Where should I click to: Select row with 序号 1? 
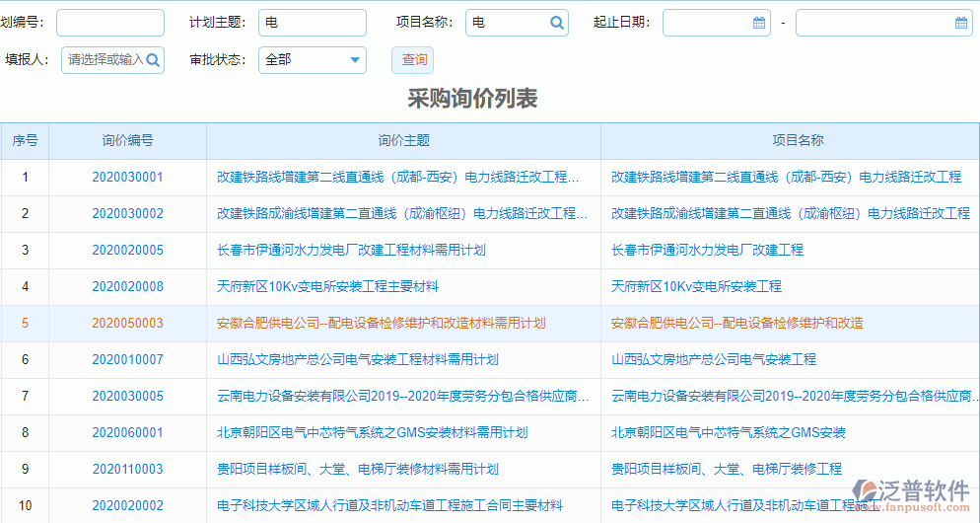(490, 177)
